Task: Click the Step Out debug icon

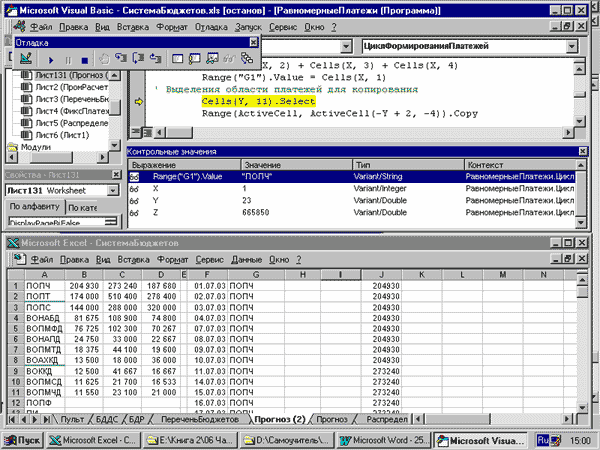Action: pyautogui.click(x=155, y=59)
